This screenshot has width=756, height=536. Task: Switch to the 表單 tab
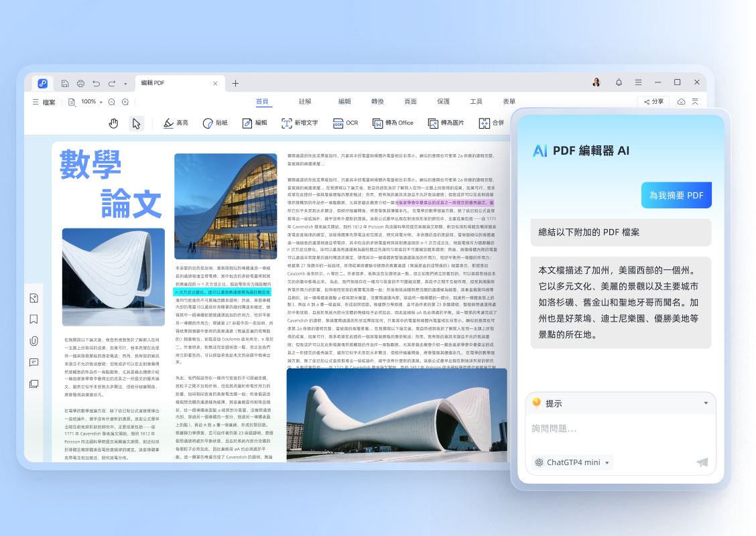509,101
